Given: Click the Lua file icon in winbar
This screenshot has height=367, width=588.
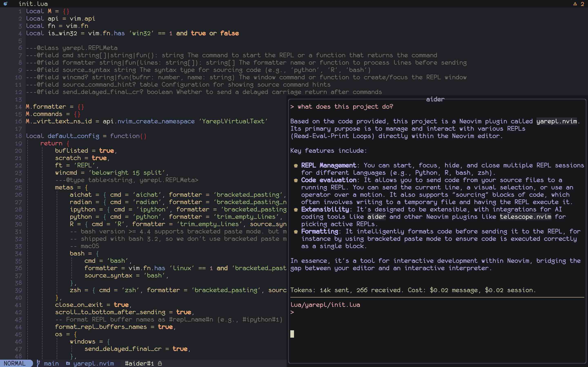Looking at the screenshot, I should click(5, 4).
